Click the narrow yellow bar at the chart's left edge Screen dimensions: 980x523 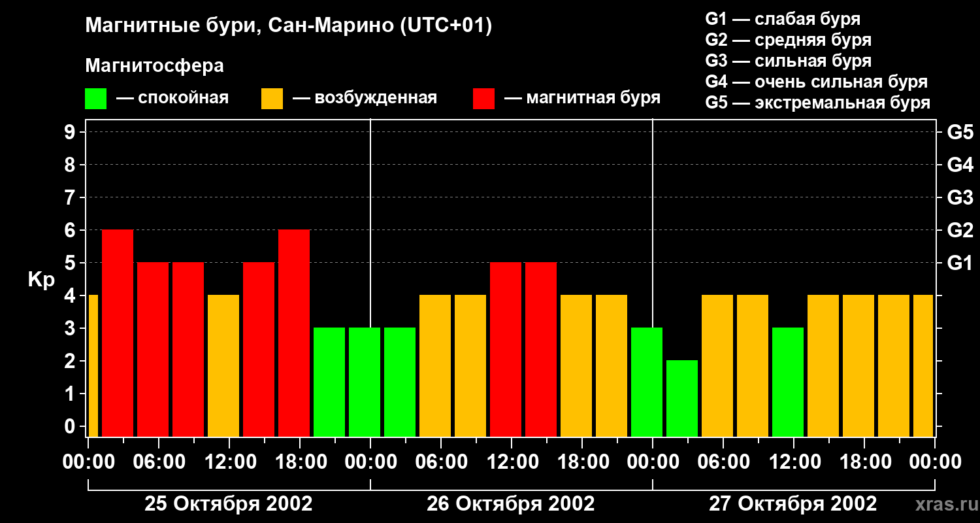[x=93, y=366]
